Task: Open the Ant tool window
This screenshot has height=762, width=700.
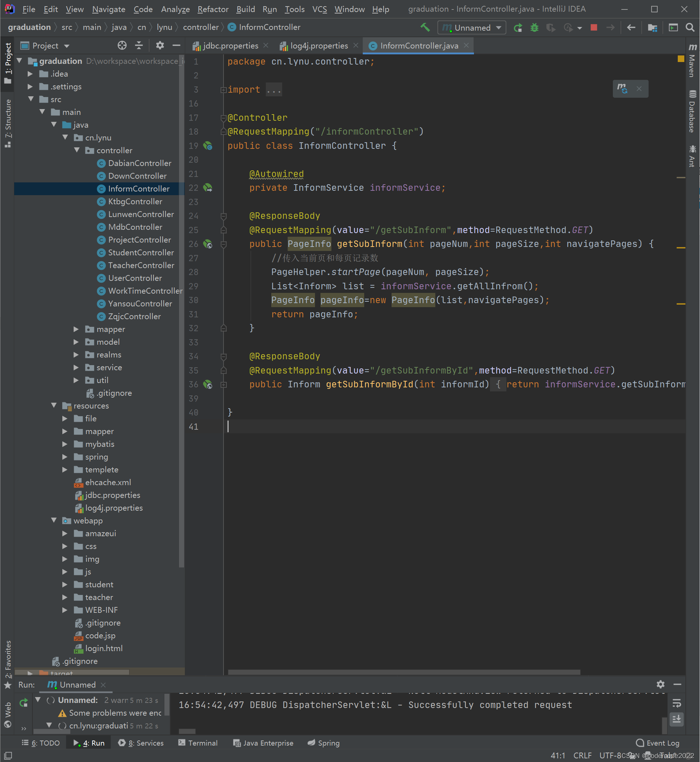Action: pos(692,156)
